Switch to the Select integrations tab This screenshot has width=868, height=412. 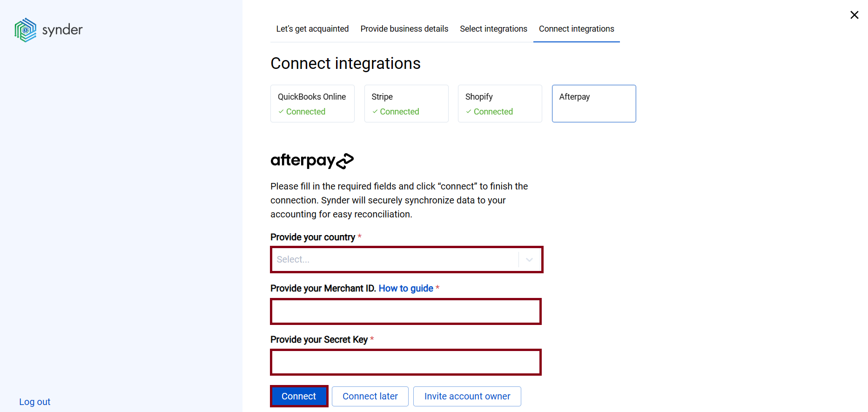[x=493, y=29]
